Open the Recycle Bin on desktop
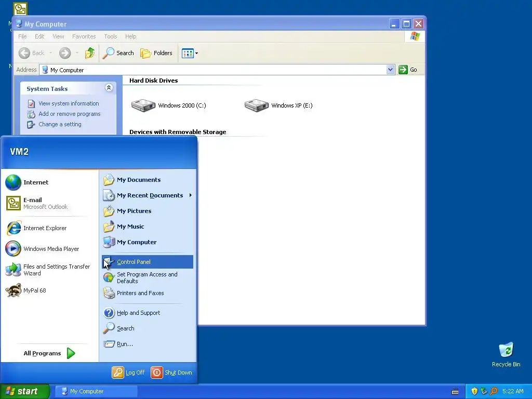The image size is (532, 399). pos(506,354)
